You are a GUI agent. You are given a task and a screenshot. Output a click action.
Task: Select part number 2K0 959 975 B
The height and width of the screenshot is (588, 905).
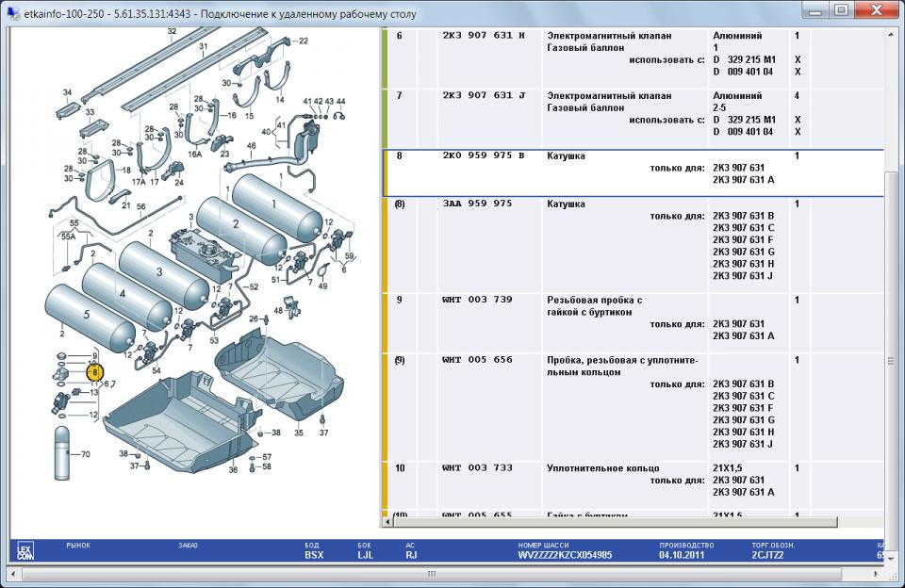pyautogui.click(x=484, y=155)
